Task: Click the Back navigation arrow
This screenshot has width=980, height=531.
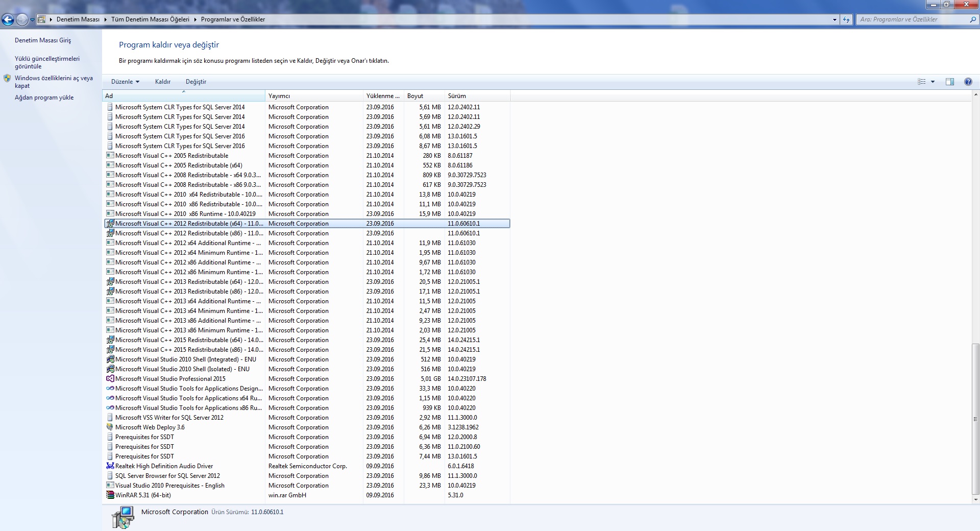Action: tap(8, 20)
